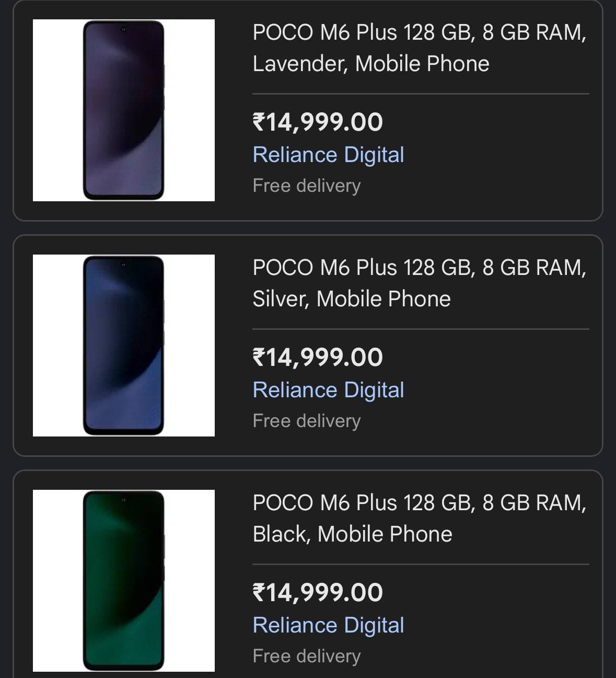This screenshot has height=678, width=616.
Task: Click the POCO M6 Plus Lavender product title
Action: tap(419, 48)
